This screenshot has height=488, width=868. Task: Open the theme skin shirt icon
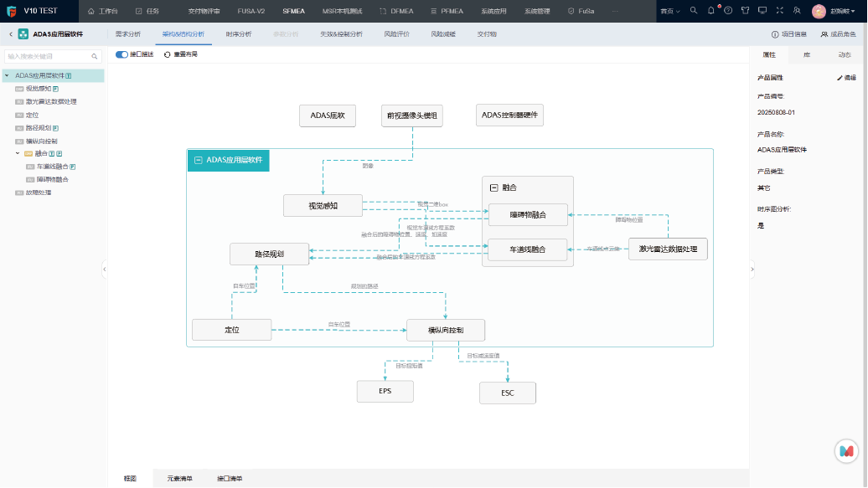tap(744, 11)
